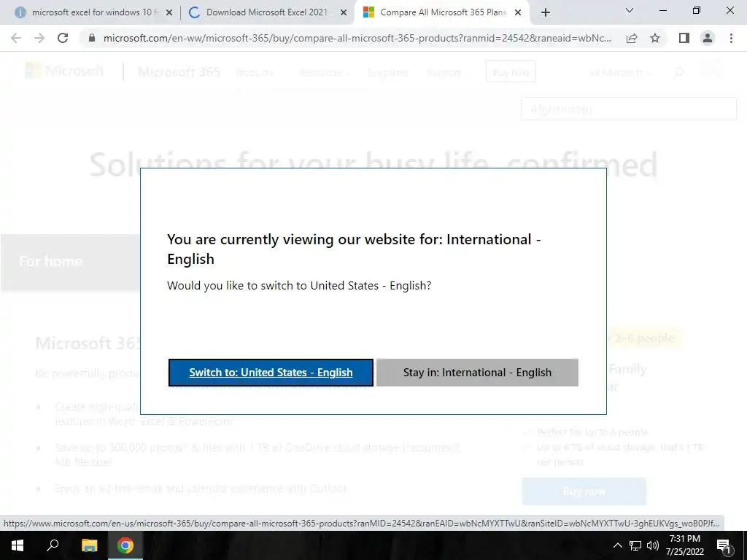Switch to 'Download Microsoft Excel 2021' tab
The height and width of the screenshot is (560, 747).
point(267,12)
